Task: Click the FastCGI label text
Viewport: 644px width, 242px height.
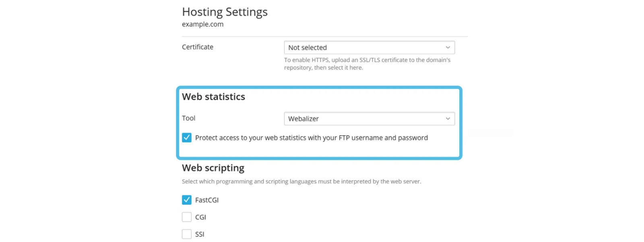Action: (207, 200)
